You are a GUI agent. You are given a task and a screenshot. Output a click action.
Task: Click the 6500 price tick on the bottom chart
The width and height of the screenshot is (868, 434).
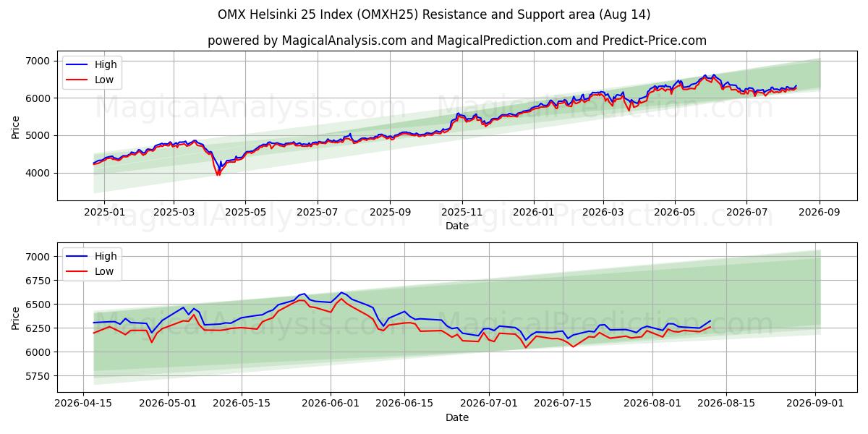tap(38, 305)
